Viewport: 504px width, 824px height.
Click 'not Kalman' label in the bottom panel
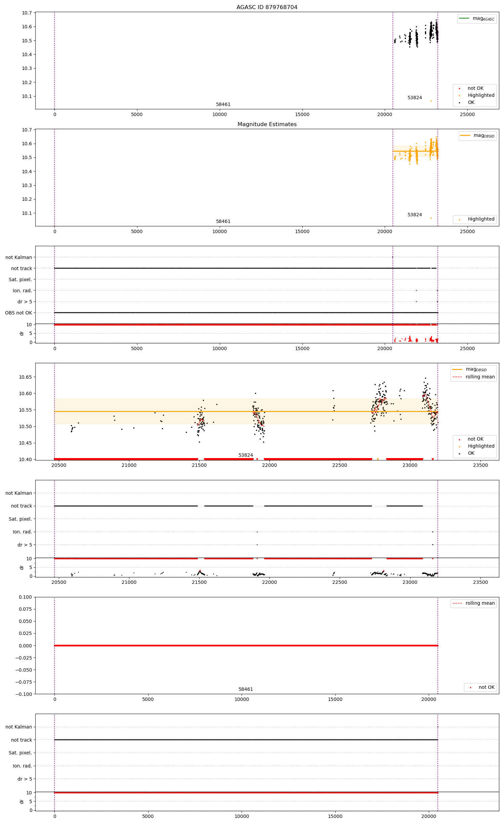(18, 727)
